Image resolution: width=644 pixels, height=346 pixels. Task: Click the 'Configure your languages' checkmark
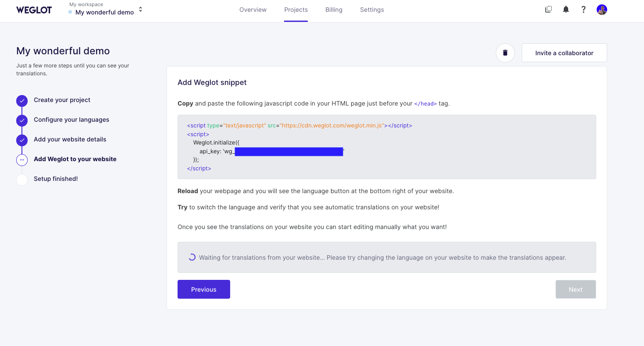coord(22,120)
